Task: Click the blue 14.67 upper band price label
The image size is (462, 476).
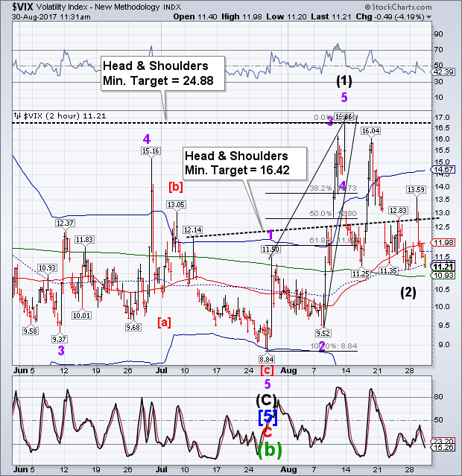Action: (444, 170)
